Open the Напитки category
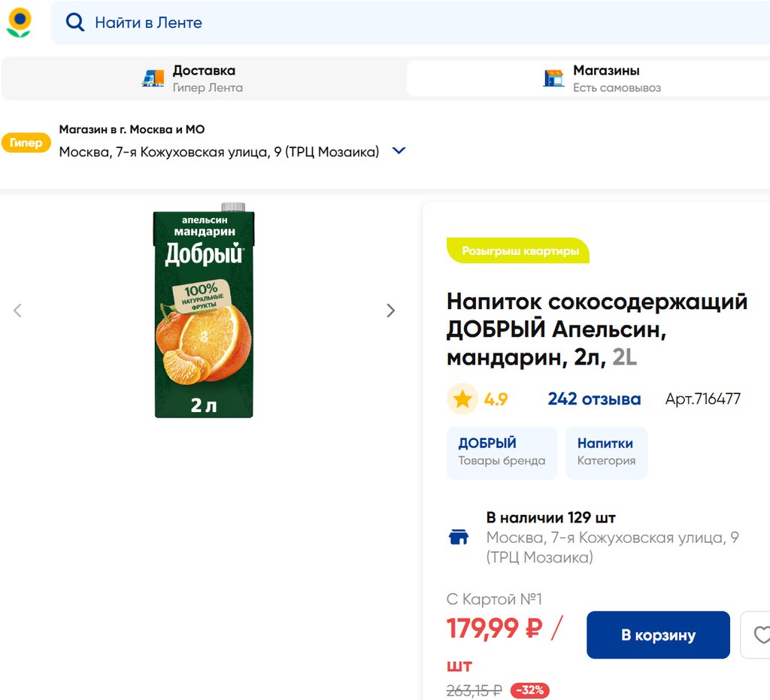The image size is (770, 700). coord(606,452)
